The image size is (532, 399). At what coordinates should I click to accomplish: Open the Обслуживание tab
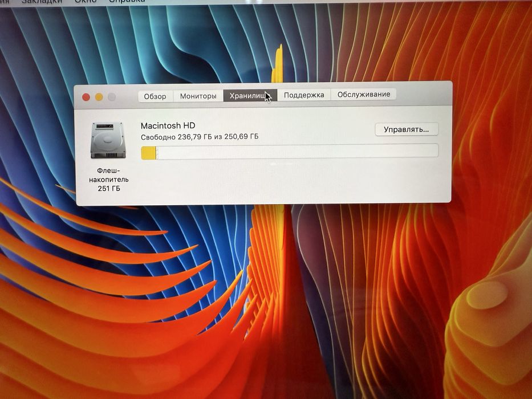[364, 94]
